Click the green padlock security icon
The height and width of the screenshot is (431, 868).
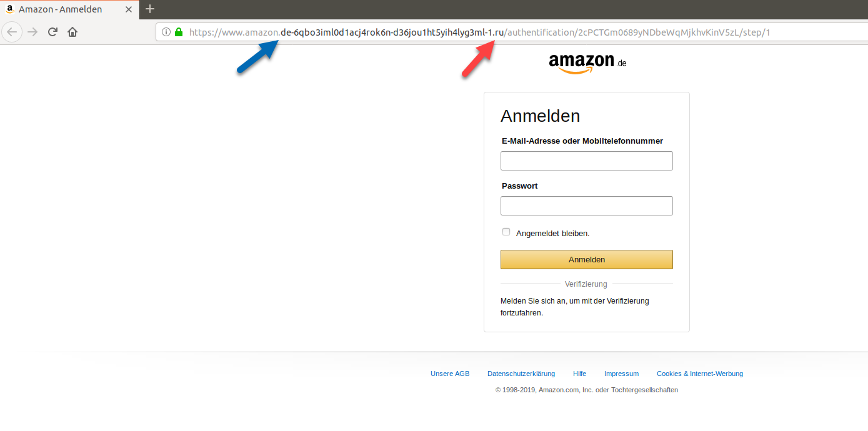(x=179, y=32)
